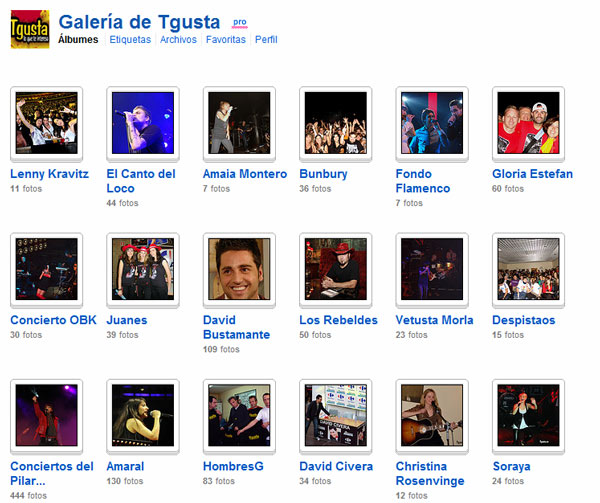Click the Tgusta profile logo icon
This screenshot has width=600, height=503.
(x=29, y=29)
